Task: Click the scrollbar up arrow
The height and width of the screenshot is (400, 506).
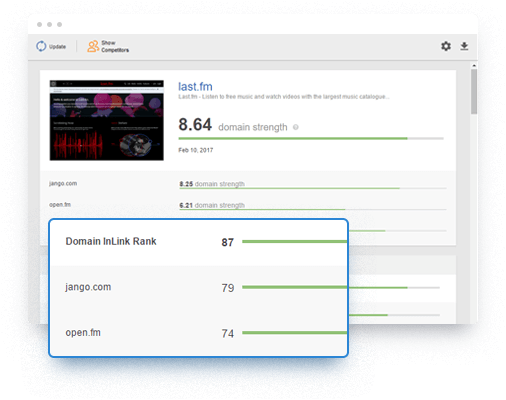Action: 474,65
